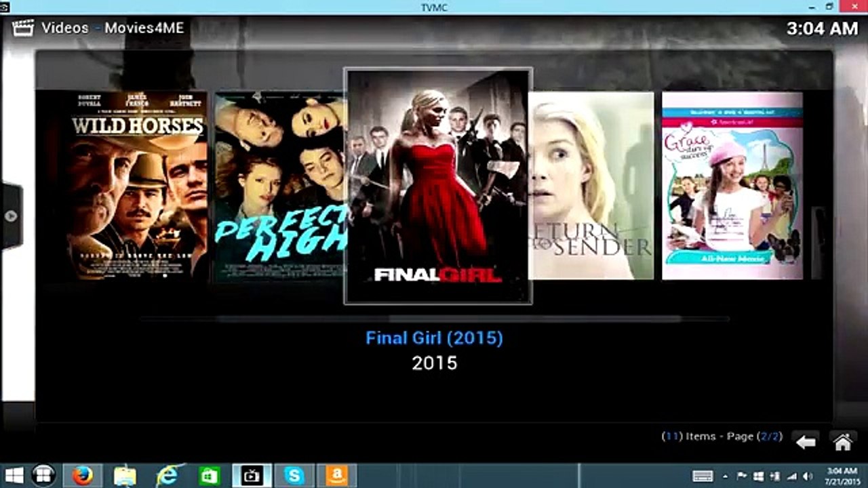Open the Windows Start button
Screen dimensions: 868x488
(14, 475)
